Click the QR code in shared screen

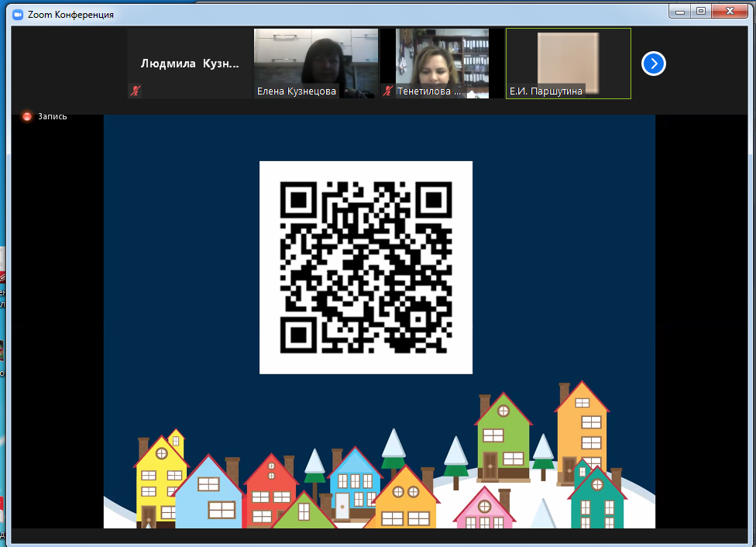(x=366, y=267)
